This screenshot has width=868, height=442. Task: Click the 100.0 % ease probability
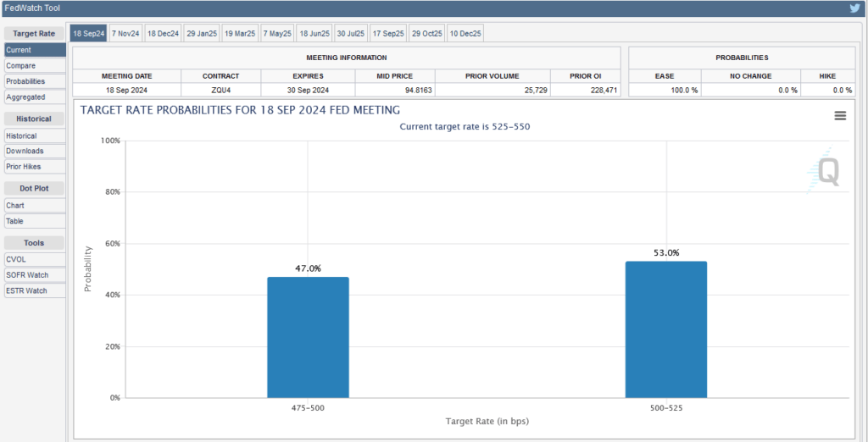685,90
